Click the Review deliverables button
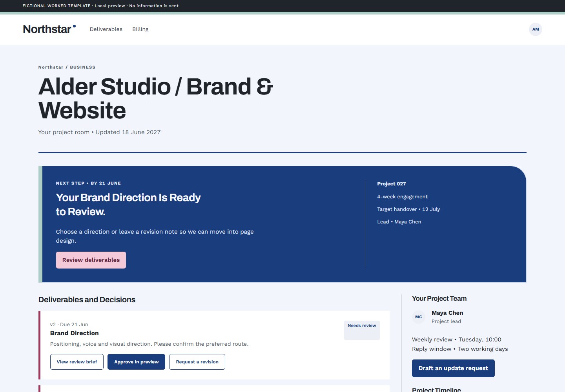Image resolution: width=565 pixels, height=392 pixels. click(91, 260)
